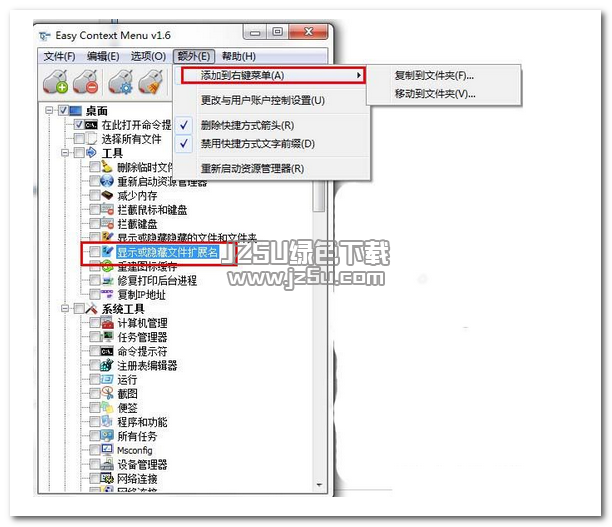Select the 计算机管理 row text
612x527 pixels.
click(142, 323)
